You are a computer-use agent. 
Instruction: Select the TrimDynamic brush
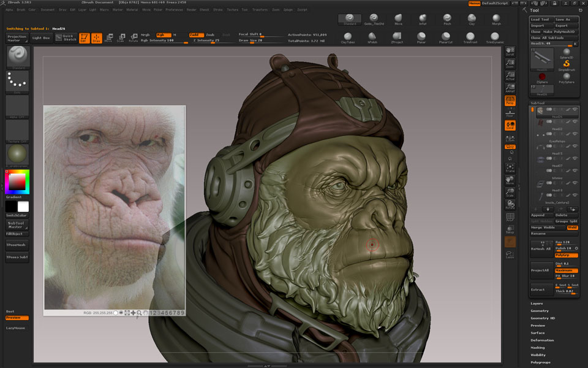click(494, 37)
